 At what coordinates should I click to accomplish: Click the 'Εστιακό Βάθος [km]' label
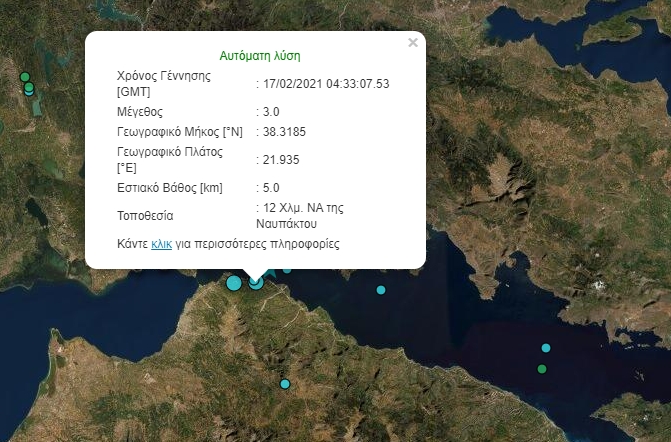tap(170, 188)
